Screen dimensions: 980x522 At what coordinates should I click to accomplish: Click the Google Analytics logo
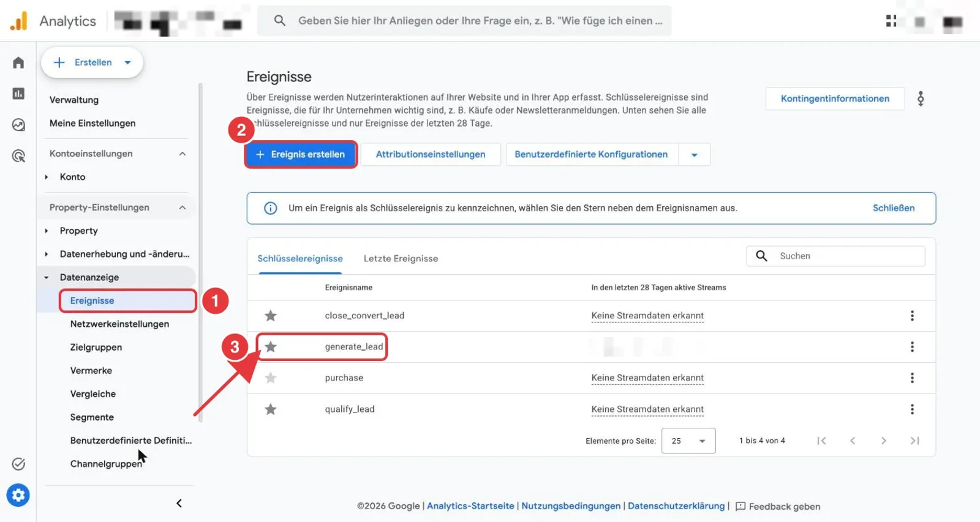coord(18,21)
